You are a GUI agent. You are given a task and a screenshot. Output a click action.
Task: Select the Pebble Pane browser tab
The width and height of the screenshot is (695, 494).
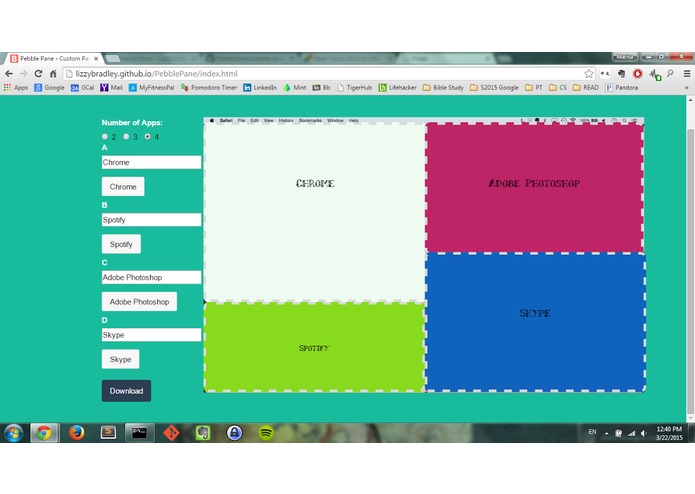(52, 58)
